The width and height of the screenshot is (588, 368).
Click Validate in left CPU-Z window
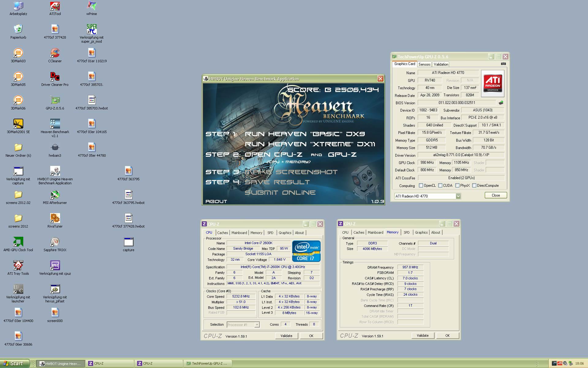coord(286,336)
